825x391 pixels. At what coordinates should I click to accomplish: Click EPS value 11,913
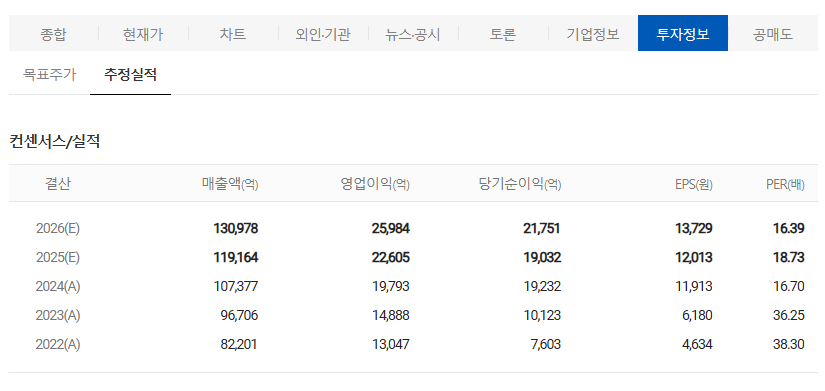pos(693,286)
